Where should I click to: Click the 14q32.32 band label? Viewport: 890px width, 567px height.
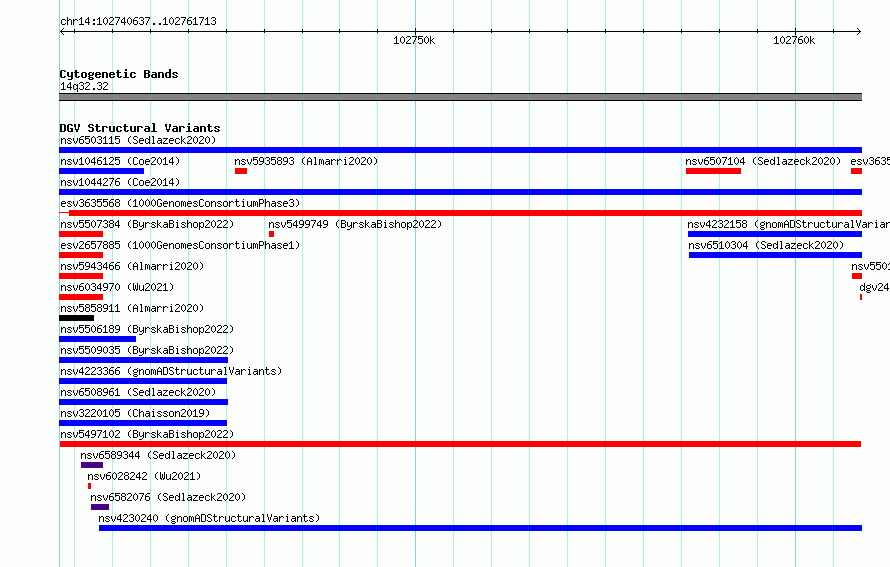[84, 86]
